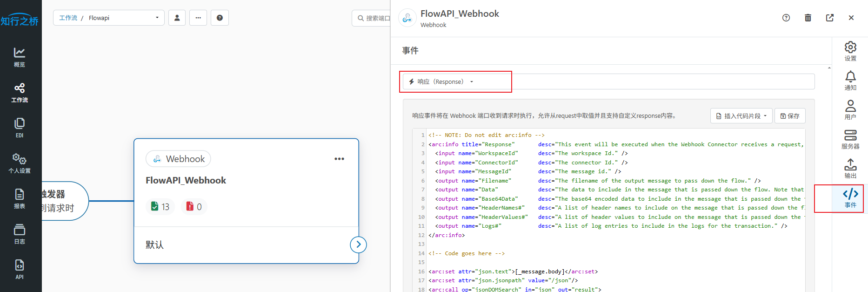Screen dimensions: 868x292
Task: Delete connector with trash icon
Action: point(808,18)
